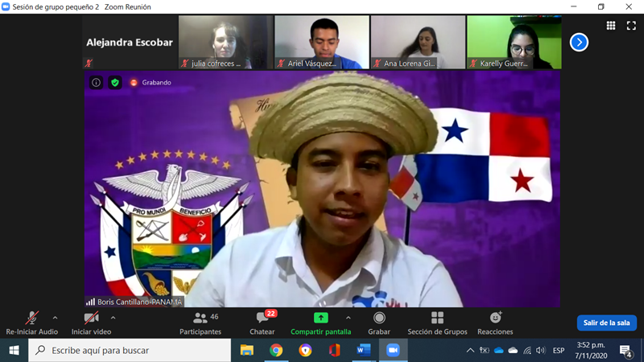Open Word from taskbar
The width and height of the screenshot is (644, 362).
coord(364,350)
